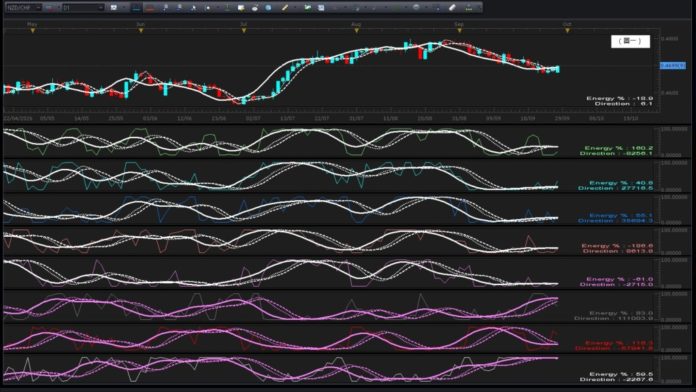Click the 'Energy % : 59.5' readout in the bottom panel
The height and width of the screenshot is (392, 696).
(x=621, y=374)
